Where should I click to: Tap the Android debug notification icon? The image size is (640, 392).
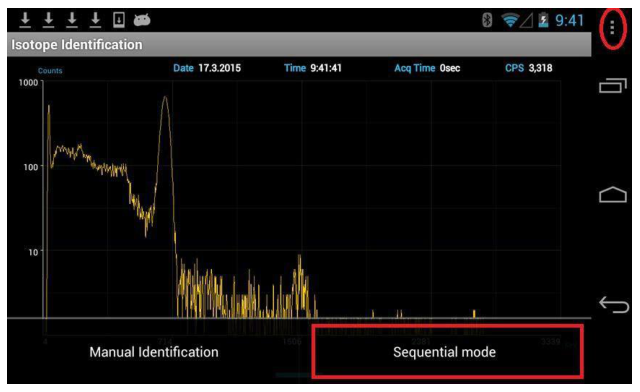[142, 20]
